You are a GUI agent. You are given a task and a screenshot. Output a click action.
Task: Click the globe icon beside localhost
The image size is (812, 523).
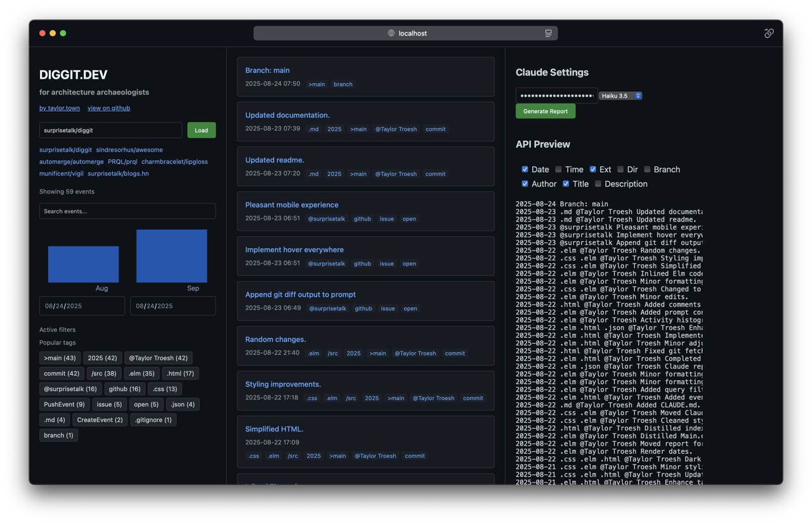click(391, 33)
